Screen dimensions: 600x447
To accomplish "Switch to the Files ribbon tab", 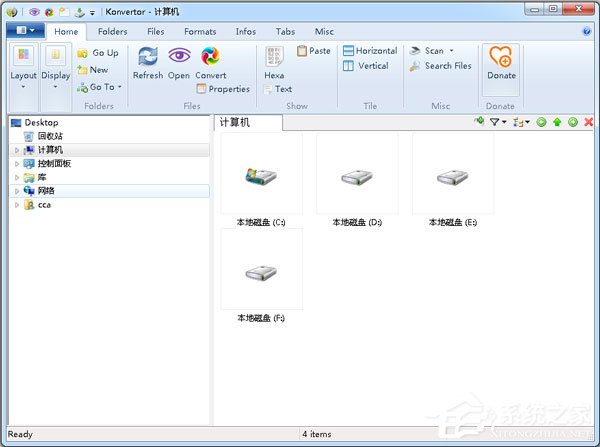I will click(x=156, y=31).
